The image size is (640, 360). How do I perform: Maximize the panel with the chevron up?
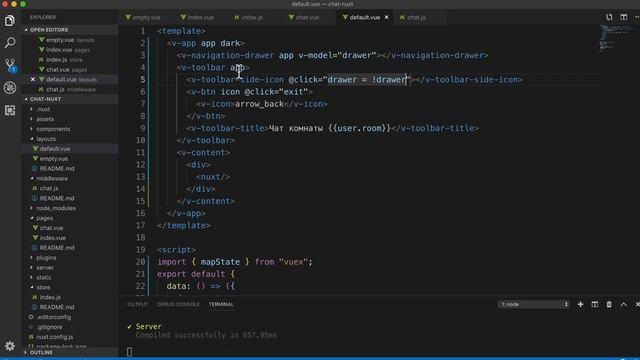[624, 304]
